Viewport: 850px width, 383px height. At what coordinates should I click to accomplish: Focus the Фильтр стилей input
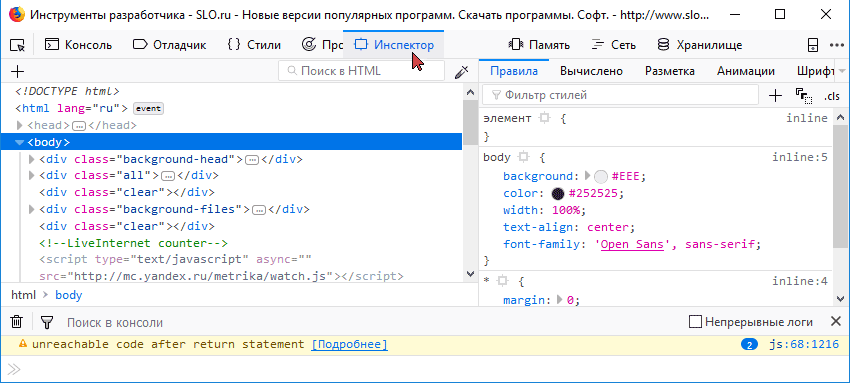tap(620, 95)
